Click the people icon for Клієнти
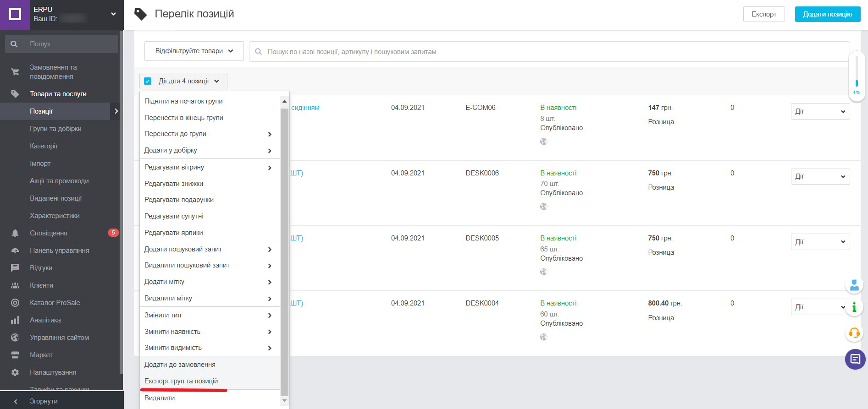 15,285
